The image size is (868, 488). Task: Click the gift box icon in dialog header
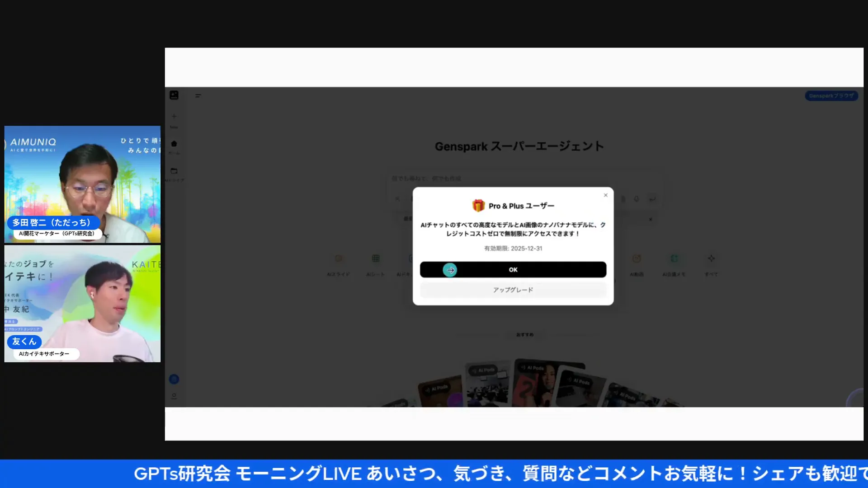(478, 206)
